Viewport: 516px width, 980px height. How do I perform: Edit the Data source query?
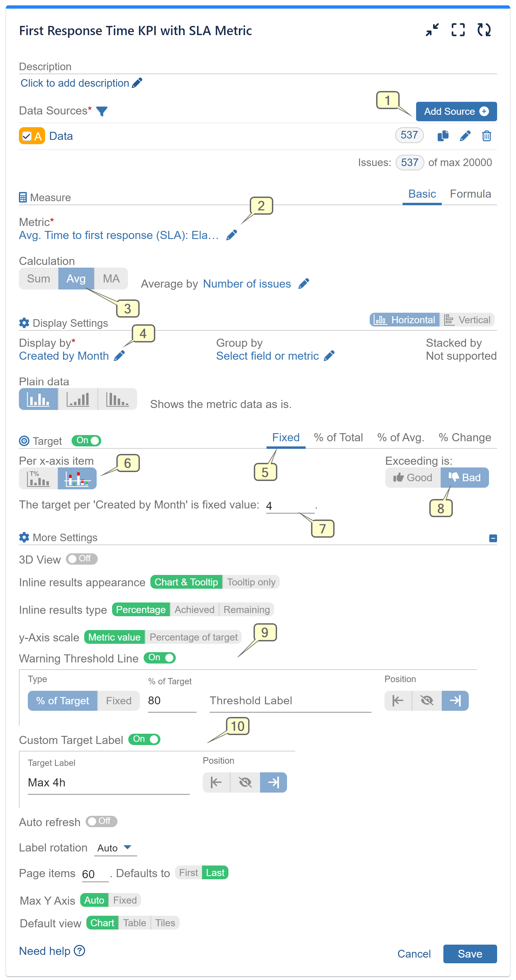[x=465, y=136]
